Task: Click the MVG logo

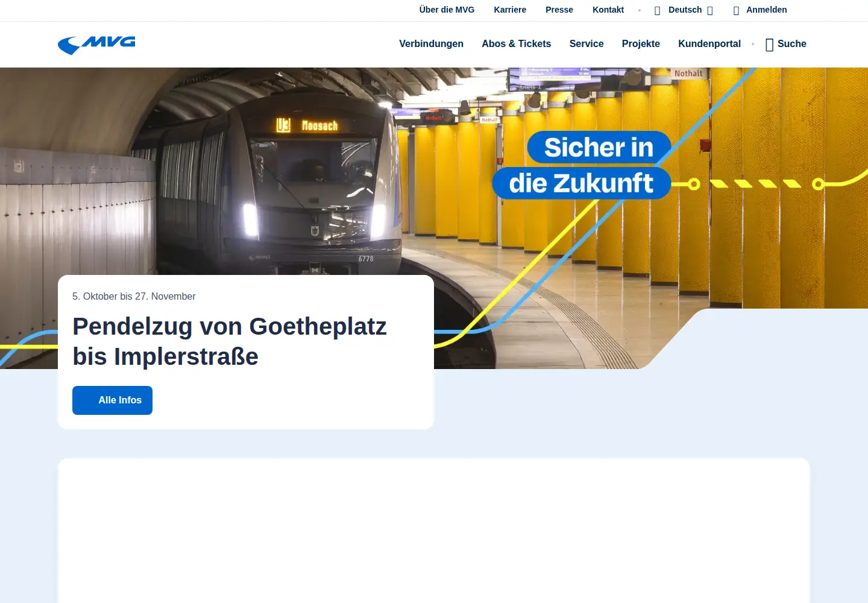Action: pyautogui.click(x=96, y=45)
